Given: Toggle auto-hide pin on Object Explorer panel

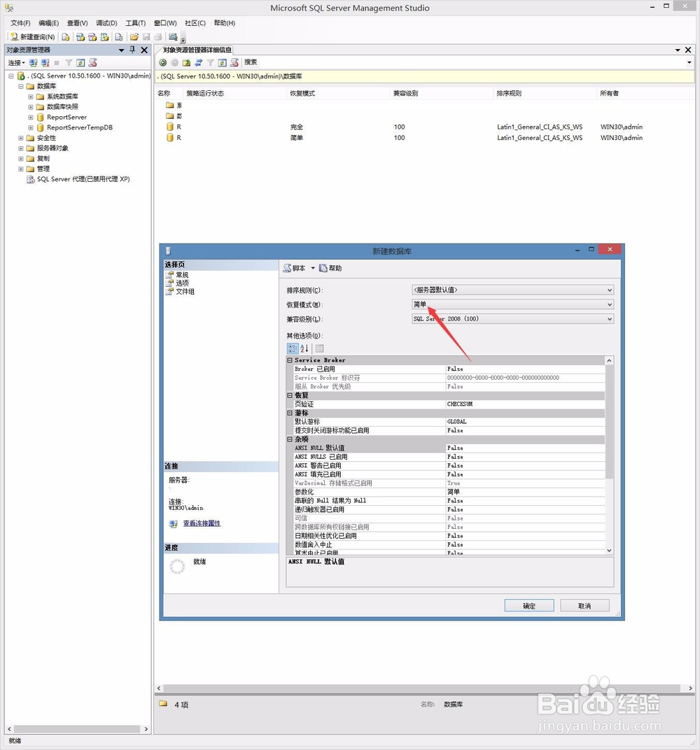Looking at the screenshot, I should 132,50.
